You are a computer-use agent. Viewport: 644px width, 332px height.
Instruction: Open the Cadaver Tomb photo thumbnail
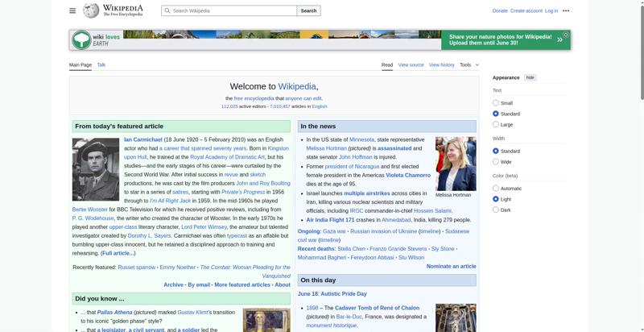point(456,317)
